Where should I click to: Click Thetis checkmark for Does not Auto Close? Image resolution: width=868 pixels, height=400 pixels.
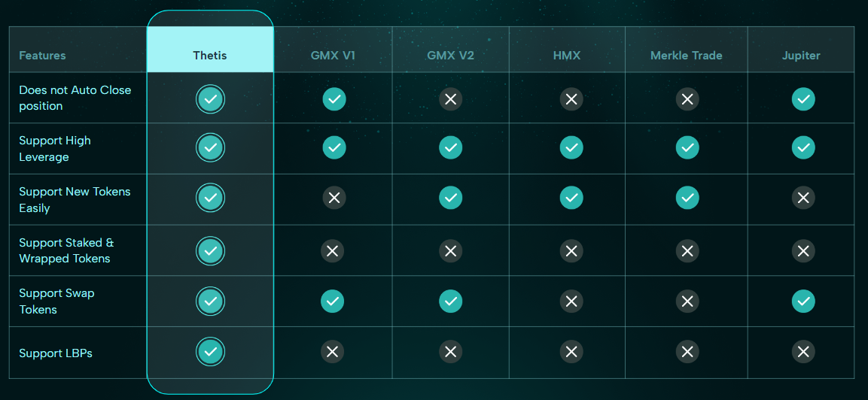210,99
